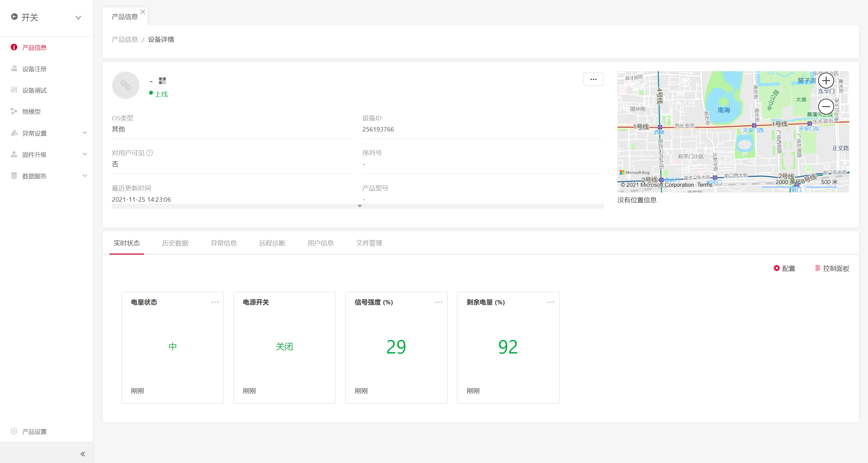Image resolution: width=868 pixels, height=463 pixels.
Task: Click the back arrow next to 开关
Action: pyautogui.click(x=14, y=17)
